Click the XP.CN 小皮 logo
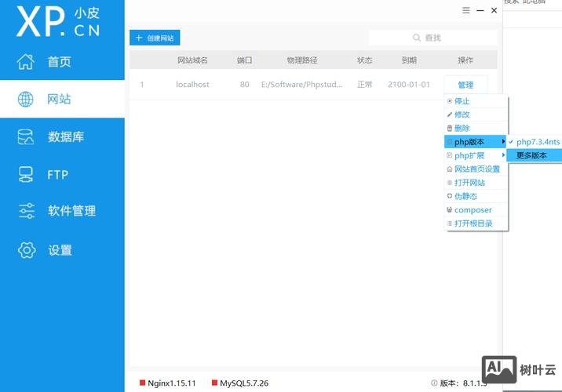The width and height of the screenshot is (562, 392). pyautogui.click(x=58, y=22)
